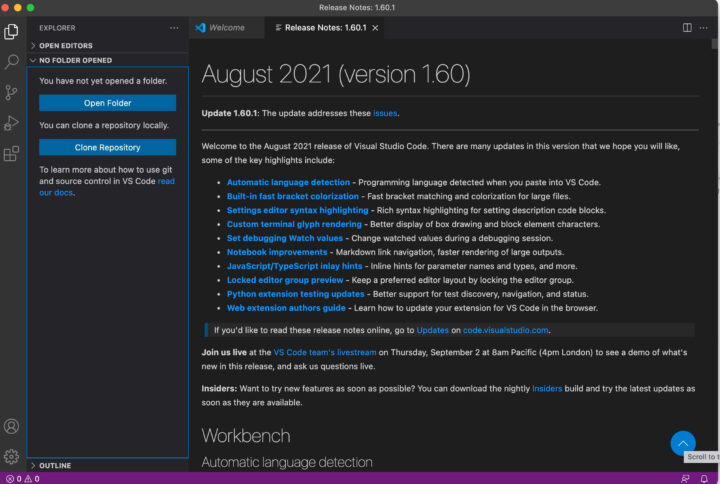Click the Clone Repository button
Viewport: 720px width, 484px height.
107,147
